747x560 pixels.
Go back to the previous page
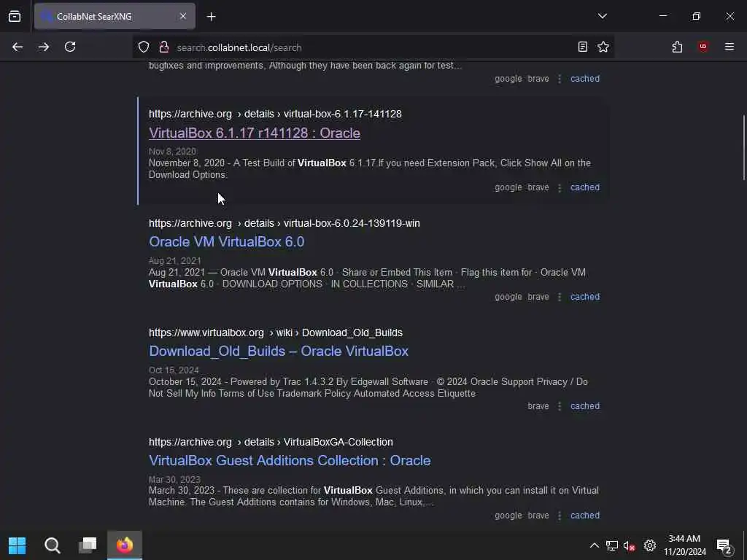point(18,47)
